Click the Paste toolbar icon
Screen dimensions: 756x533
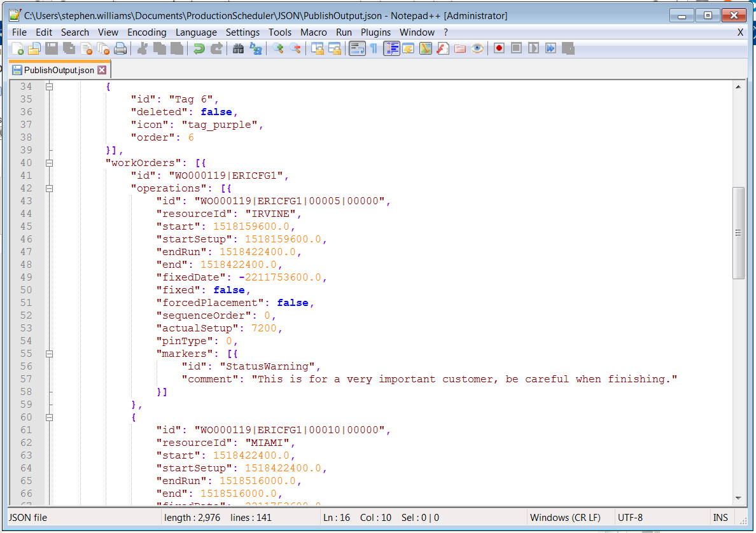[177, 49]
